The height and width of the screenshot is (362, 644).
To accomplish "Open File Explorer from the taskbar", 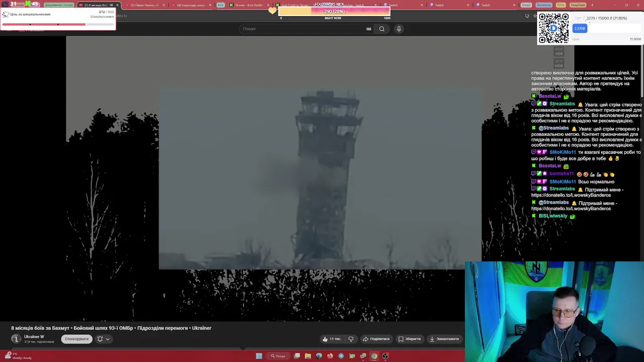I will (x=308, y=356).
